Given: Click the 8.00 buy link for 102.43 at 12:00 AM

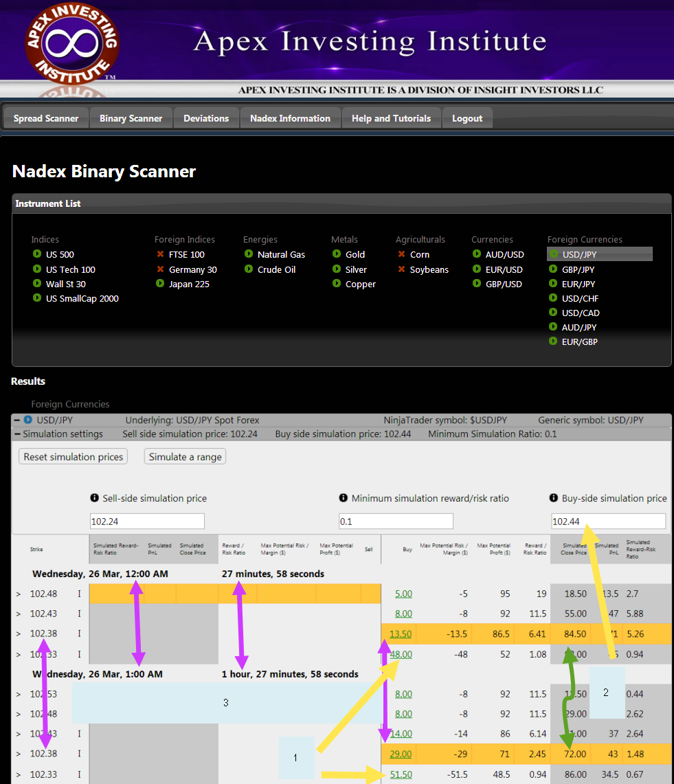Looking at the screenshot, I should (403, 614).
